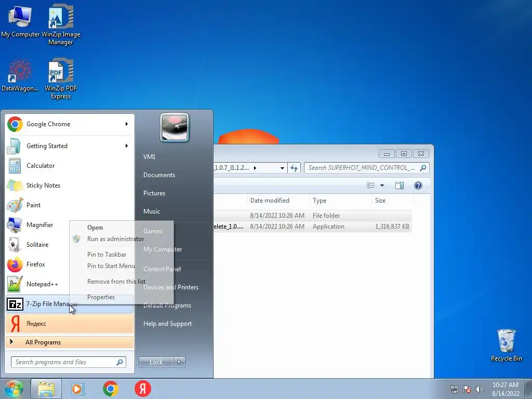Screen dimensions: 532x399
Task: Open DataWagon desktop shortcut
Action: [20, 76]
